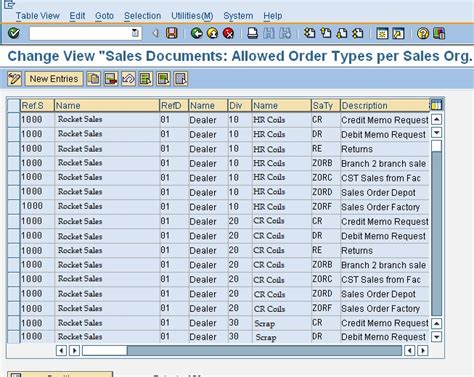Click the green checkmark Enter icon
474x377 pixels.
[x=14, y=33]
